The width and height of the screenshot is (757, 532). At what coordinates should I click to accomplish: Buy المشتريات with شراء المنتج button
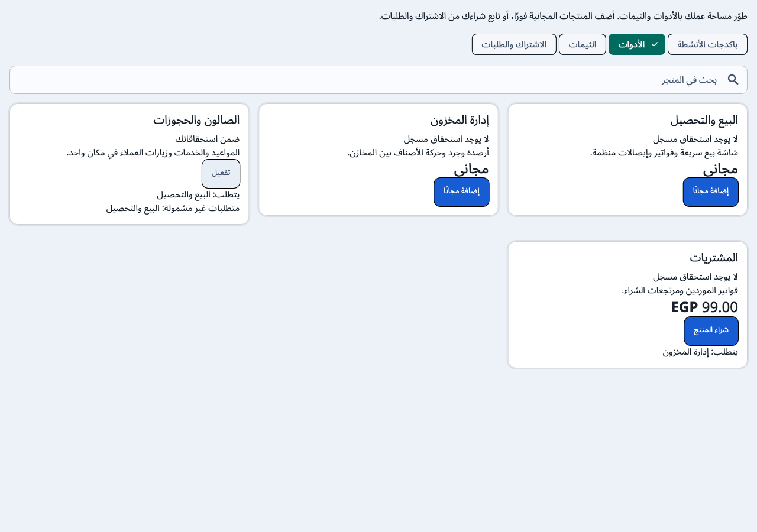[x=711, y=331]
